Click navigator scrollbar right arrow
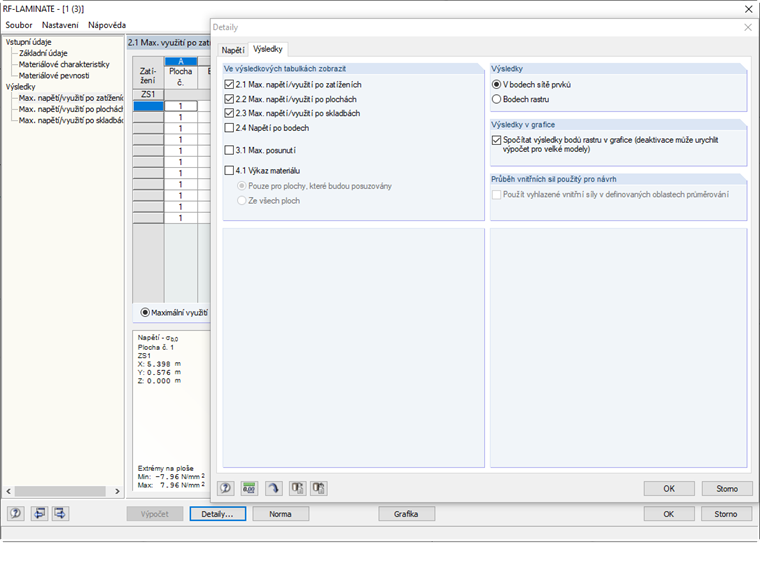760x570 pixels. click(x=117, y=491)
